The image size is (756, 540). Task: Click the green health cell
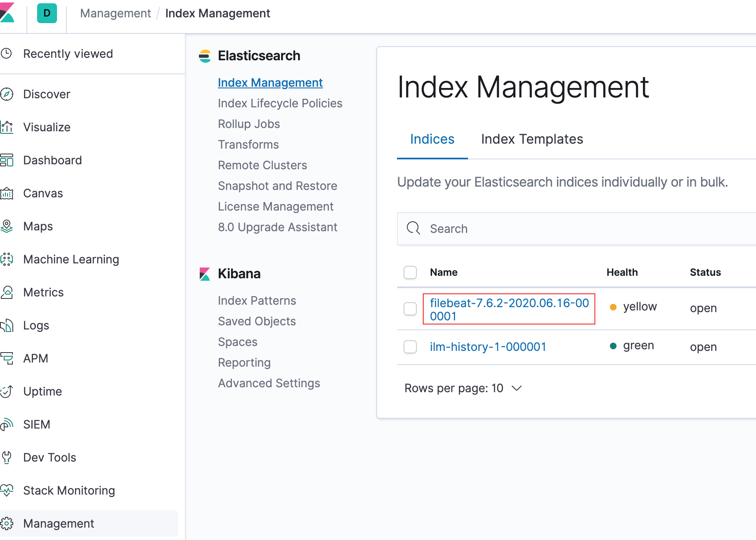click(632, 346)
